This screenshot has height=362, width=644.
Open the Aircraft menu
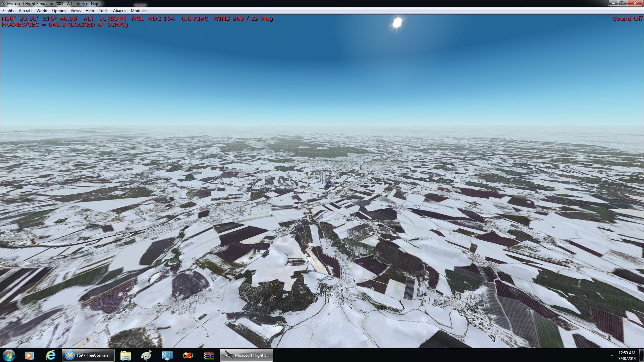(25, 11)
